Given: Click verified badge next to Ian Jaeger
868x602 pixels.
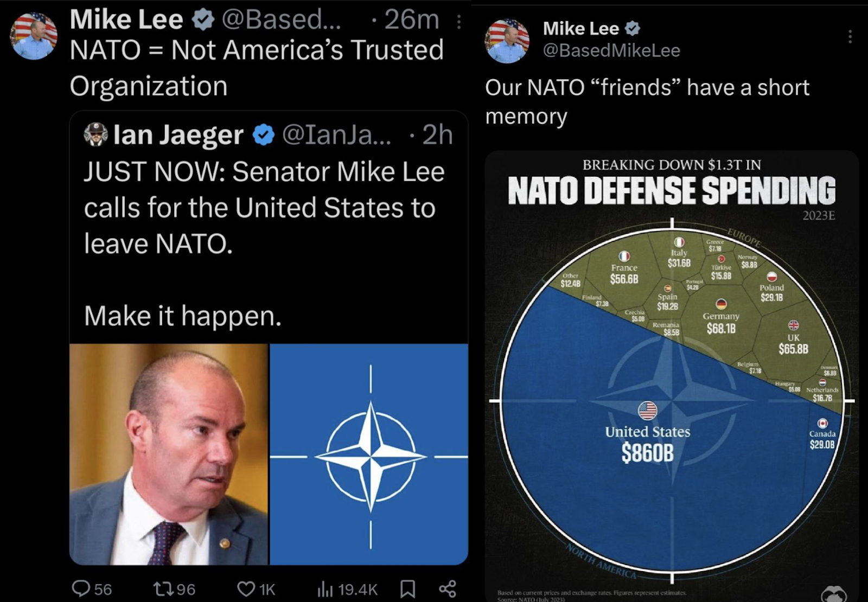Looking at the screenshot, I should [x=264, y=135].
